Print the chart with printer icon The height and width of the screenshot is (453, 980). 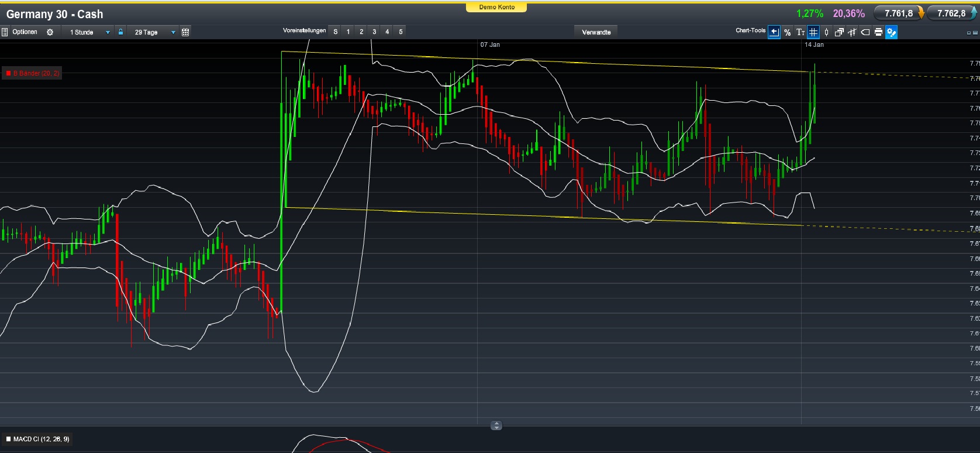(x=878, y=32)
